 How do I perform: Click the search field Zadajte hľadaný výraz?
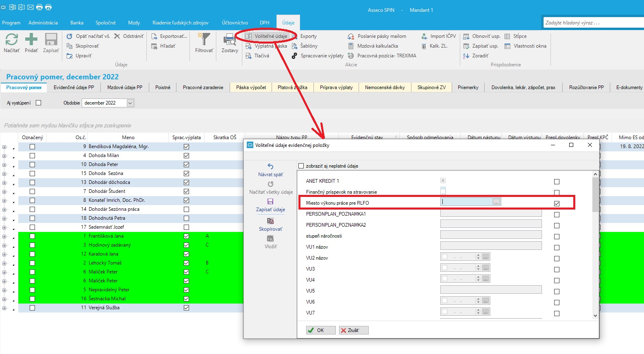pos(593,23)
